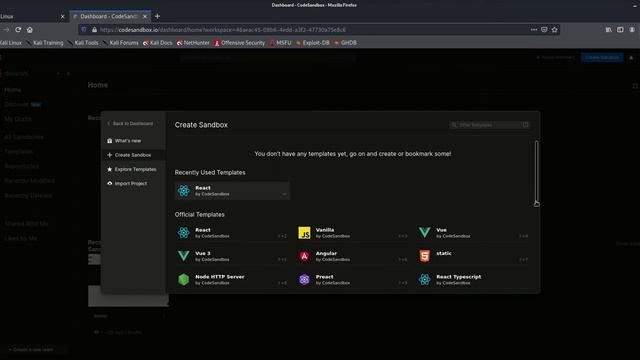
Task: Open the Kali Docs bookmark
Action: 158,42
